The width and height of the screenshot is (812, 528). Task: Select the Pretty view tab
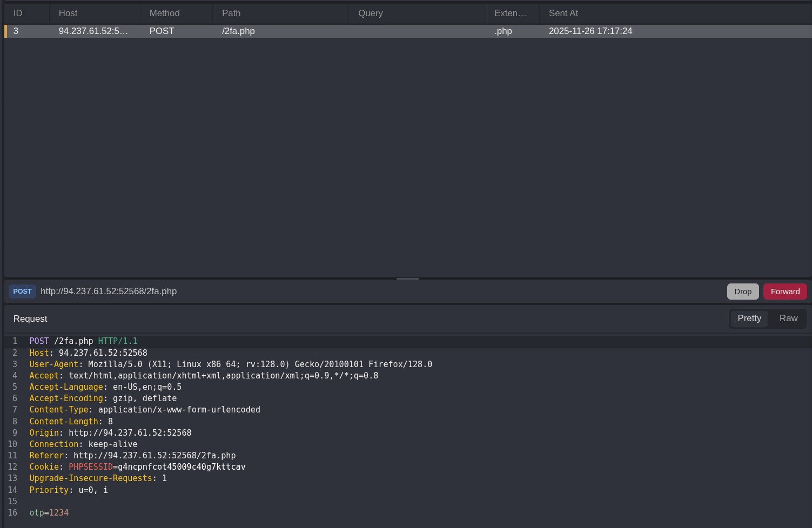[749, 319]
